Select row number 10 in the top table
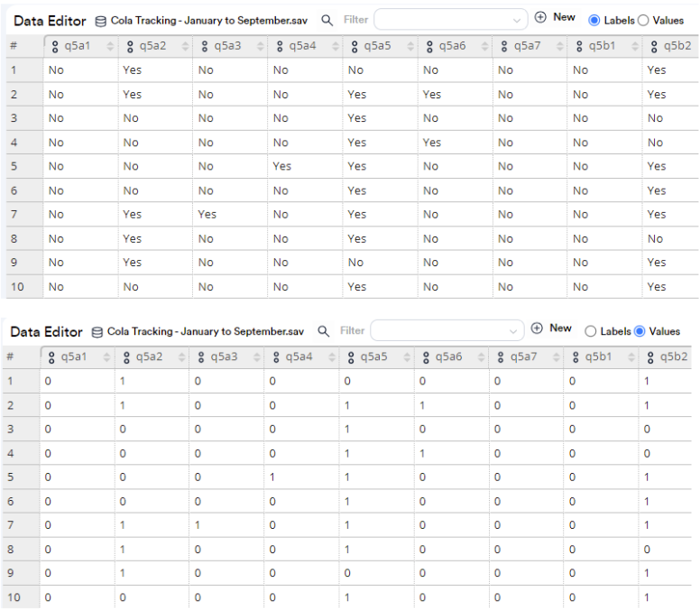This screenshot has height=611, width=700. point(17,287)
